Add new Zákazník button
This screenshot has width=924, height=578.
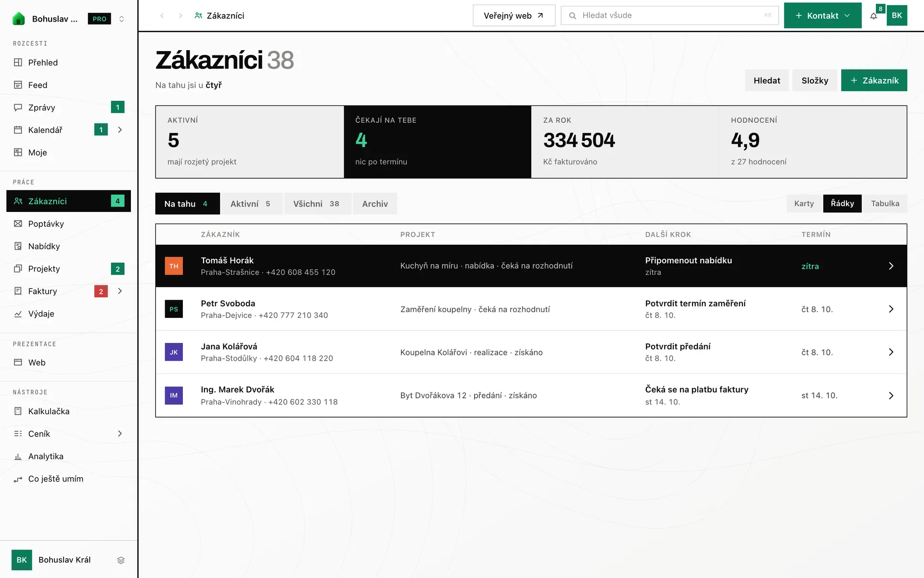[x=874, y=80]
